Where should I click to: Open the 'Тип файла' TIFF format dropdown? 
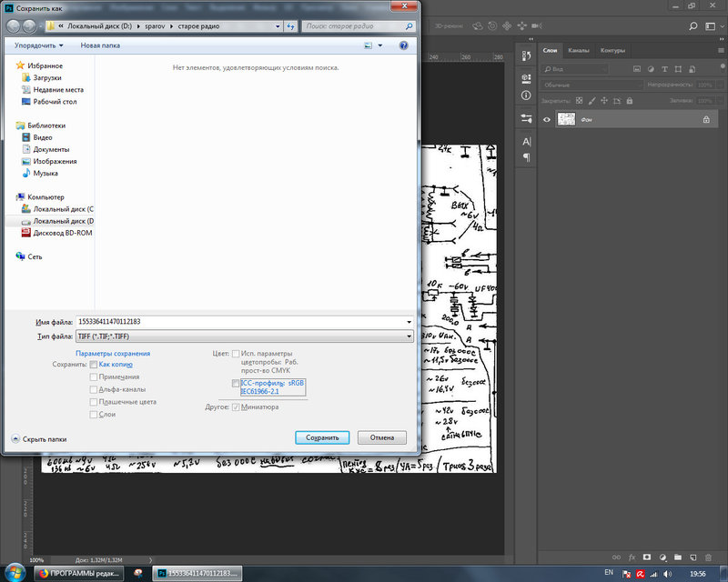click(245, 336)
